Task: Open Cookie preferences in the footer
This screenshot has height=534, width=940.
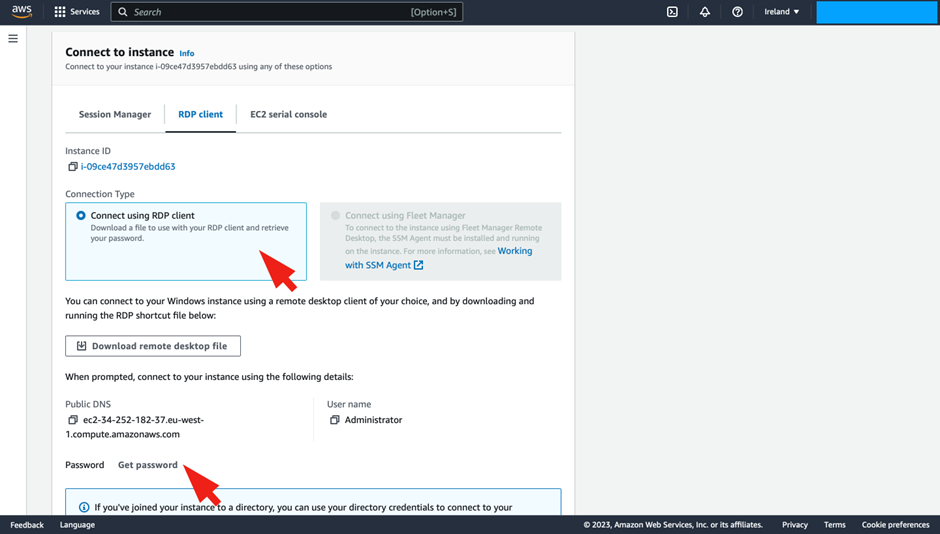Action: (x=896, y=525)
